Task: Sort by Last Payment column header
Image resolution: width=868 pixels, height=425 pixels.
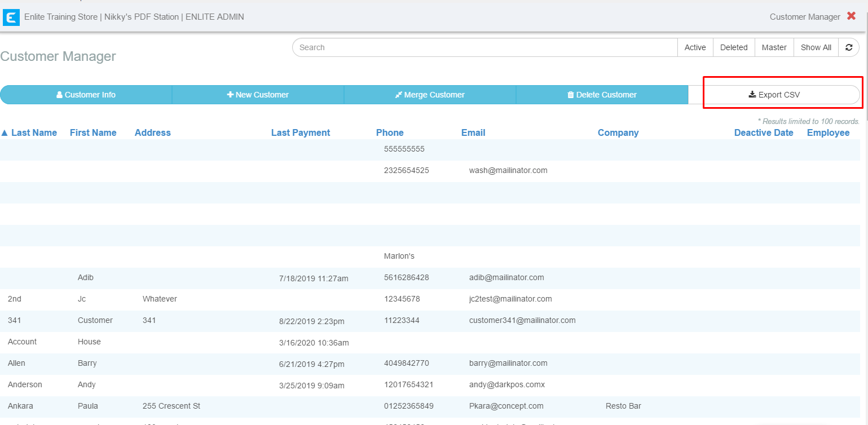Action: click(301, 133)
